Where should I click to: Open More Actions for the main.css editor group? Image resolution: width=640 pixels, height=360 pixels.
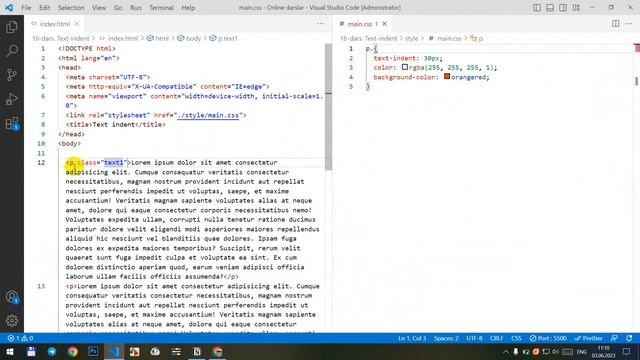tap(629, 24)
